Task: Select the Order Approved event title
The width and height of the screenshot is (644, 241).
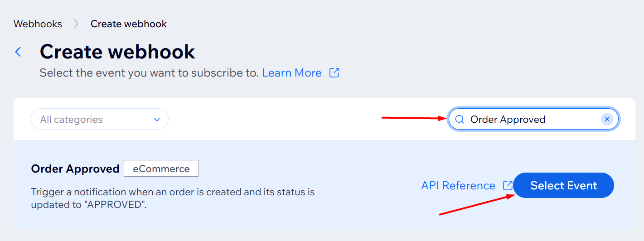Action: [75, 169]
